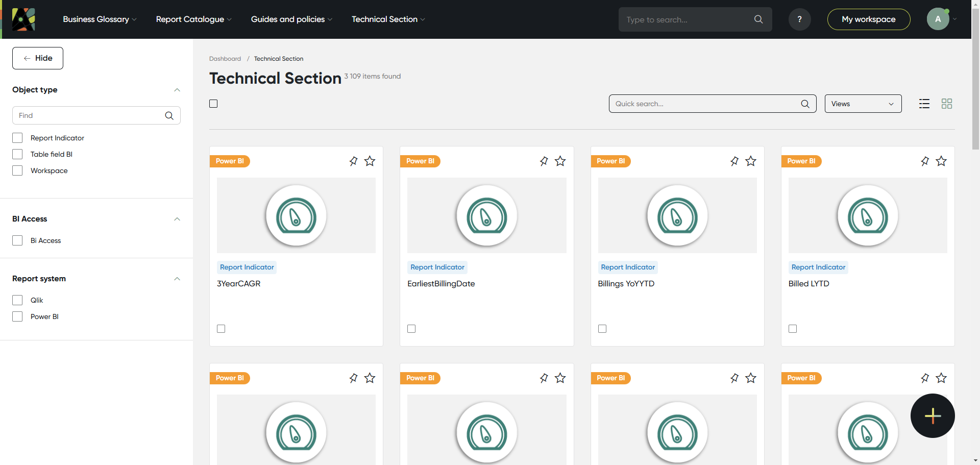Click the My workspace button
The image size is (980, 465).
(x=868, y=19)
